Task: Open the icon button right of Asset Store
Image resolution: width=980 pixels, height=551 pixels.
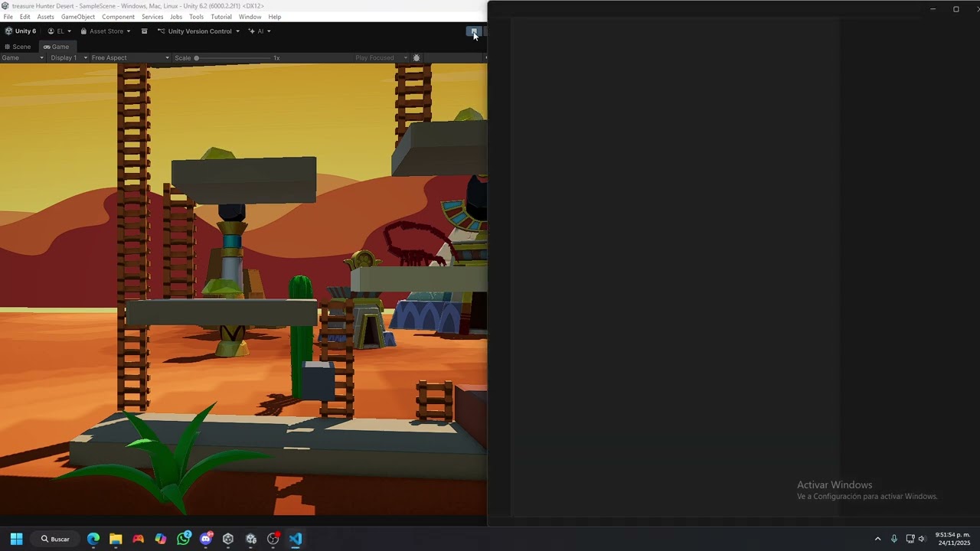Action: [144, 31]
